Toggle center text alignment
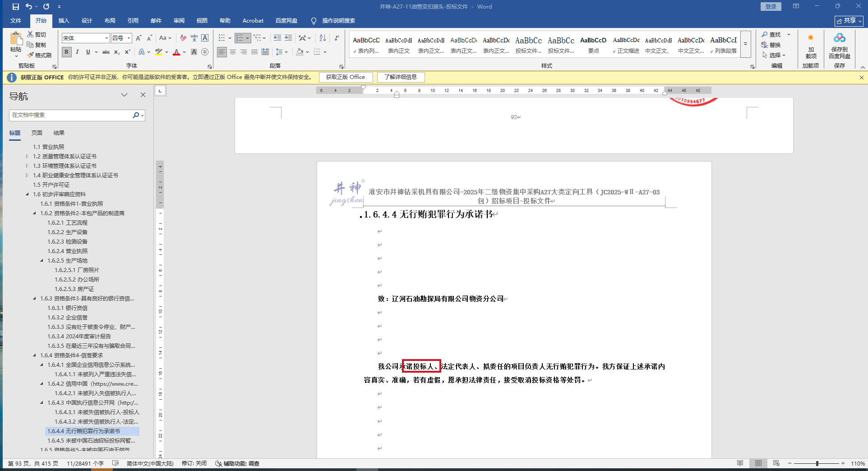 click(x=233, y=52)
